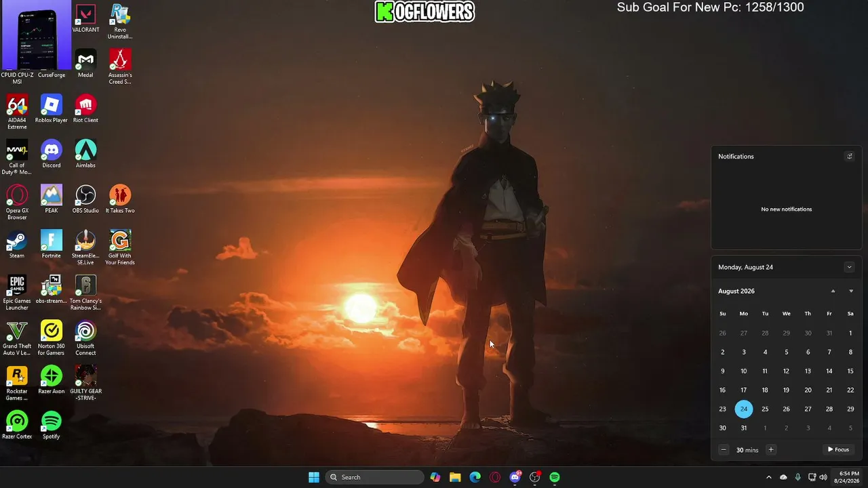Viewport: 868px width, 488px height.
Task: Decrease focus session minutes
Action: point(724,449)
